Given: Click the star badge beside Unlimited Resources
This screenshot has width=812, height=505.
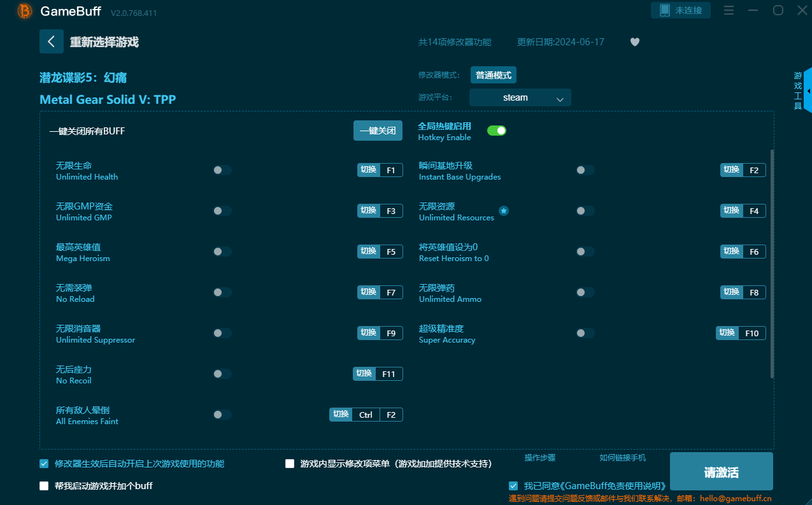Looking at the screenshot, I should point(504,211).
